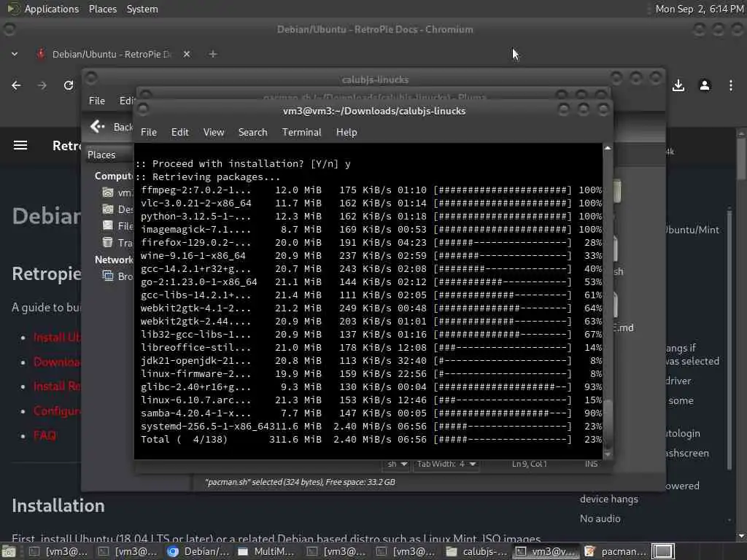Click terminal scrollbar down arrow
Viewport: 747px width, 560px height.
coord(608,455)
